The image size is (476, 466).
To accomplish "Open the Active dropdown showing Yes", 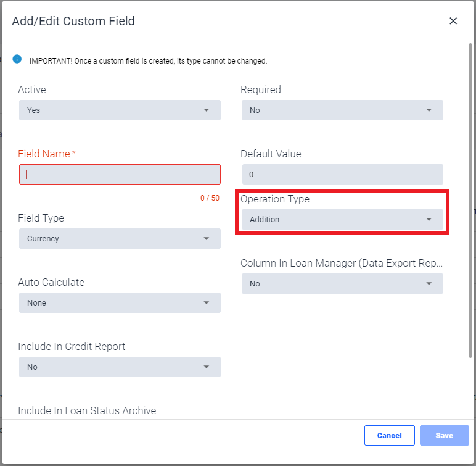I will [x=120, y=110].
